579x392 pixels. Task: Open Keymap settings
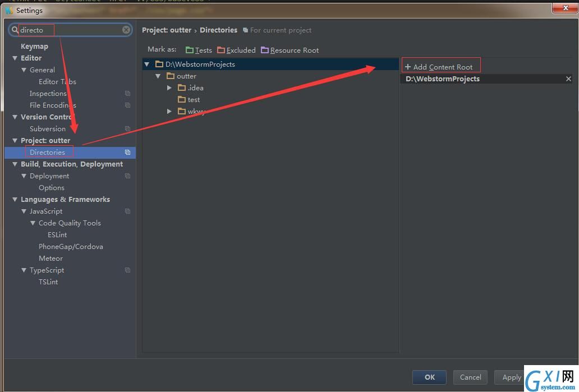click(x=34, y=46)
